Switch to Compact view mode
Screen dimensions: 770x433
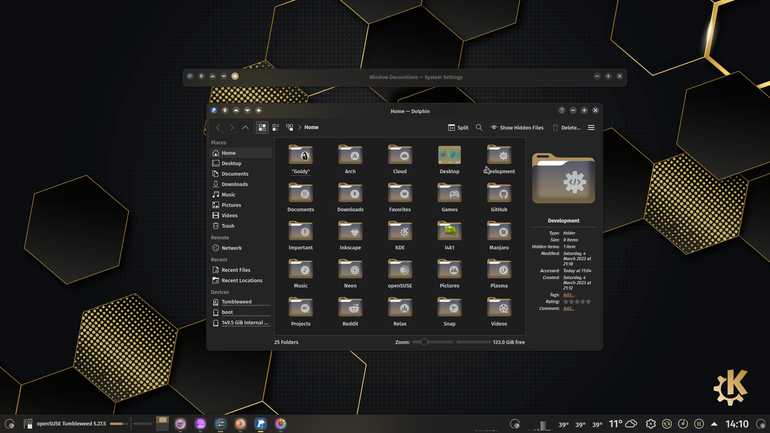click(275, 128)
